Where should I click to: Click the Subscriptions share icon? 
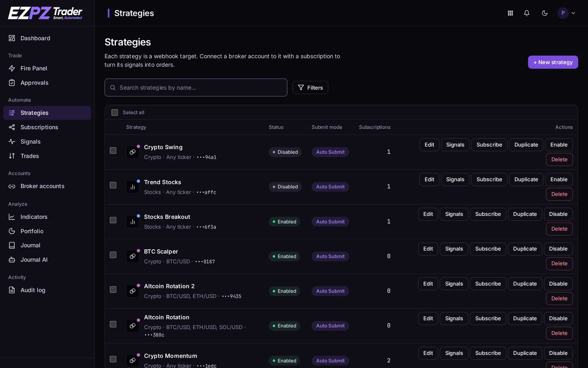click(x=12, y=127)
